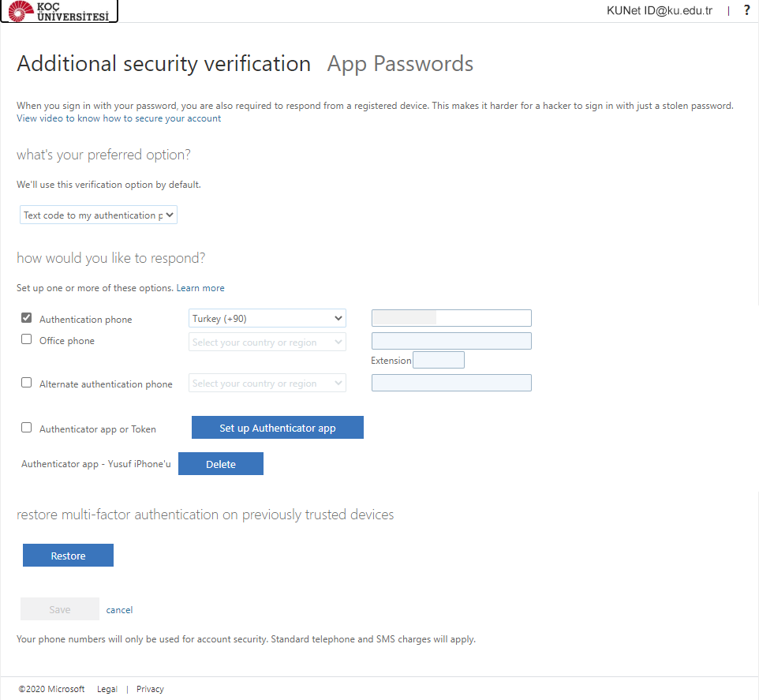The width and height of the screenshot is (759, 700).
Task: Delete the Yusuf iPhone'u authenticator app
Action: click(x=221, y=464)
